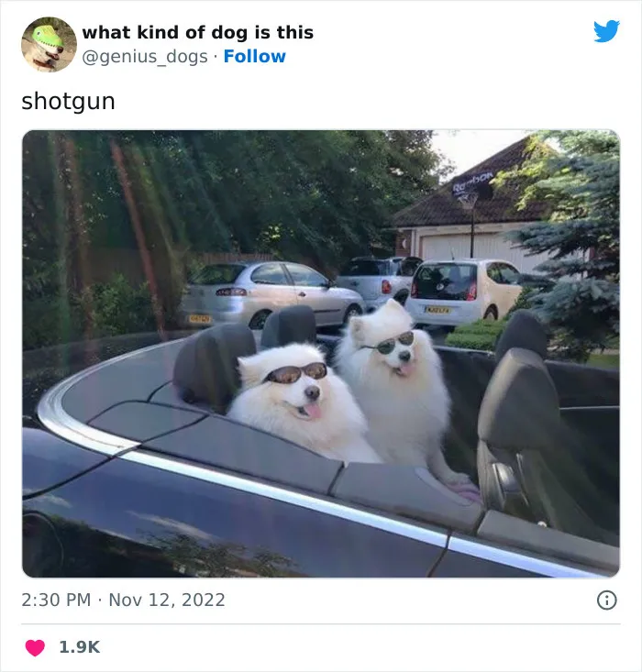Image resolution: width=642 pixels, height=672 pixels.
Task: Like the tweet with the heart icon
Action: (35, 647)
